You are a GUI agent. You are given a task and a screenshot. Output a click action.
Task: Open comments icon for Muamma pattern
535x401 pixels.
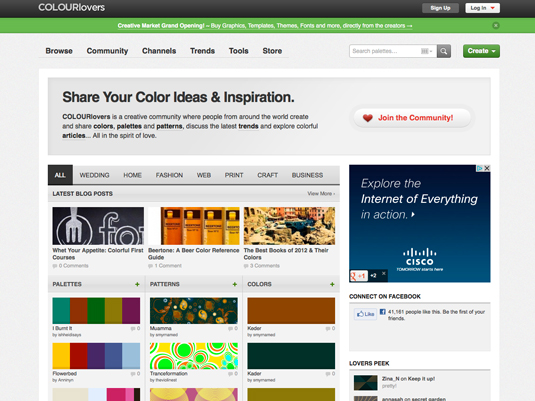point(230,329)
